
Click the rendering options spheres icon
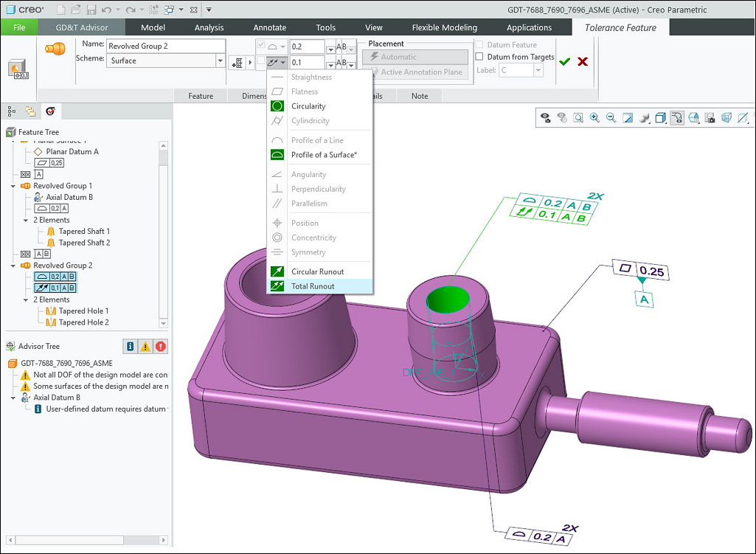644,117
